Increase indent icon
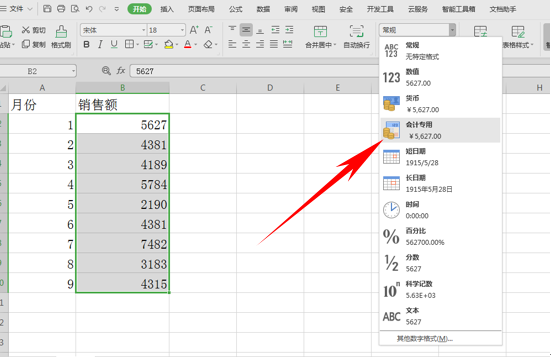 pos(289,30)
